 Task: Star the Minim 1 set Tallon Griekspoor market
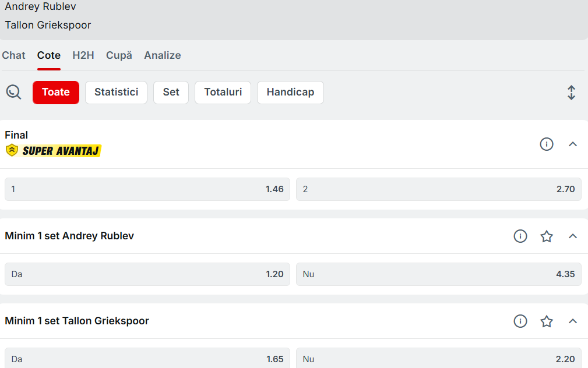click(546, 321)
